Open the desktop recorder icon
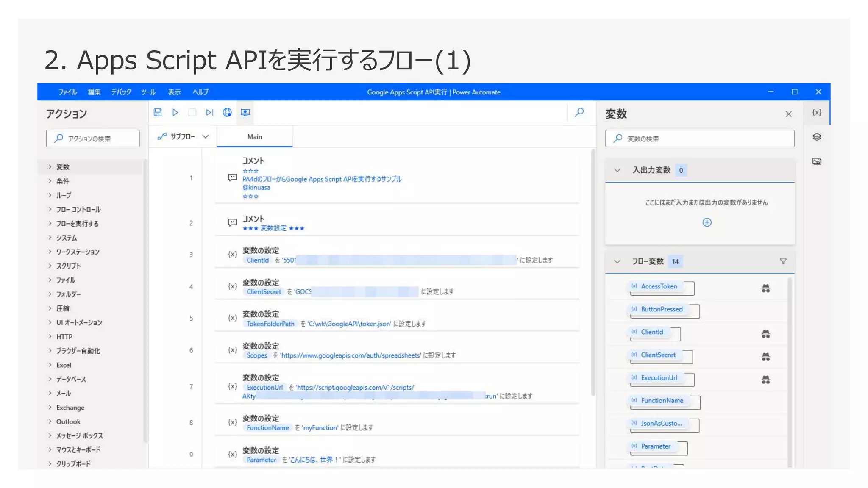The image size is (868, 488). 245,112
